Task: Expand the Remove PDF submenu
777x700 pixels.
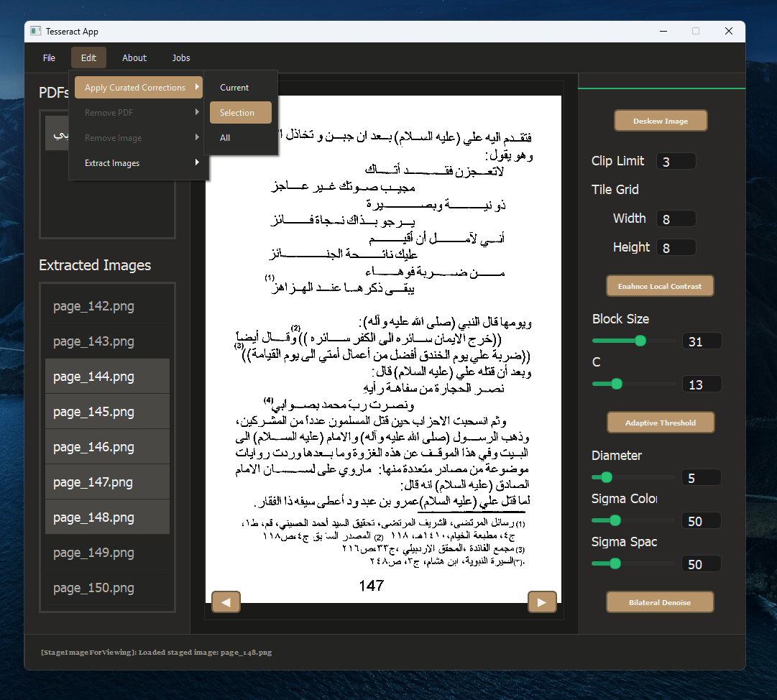Action: click(139, 112)
